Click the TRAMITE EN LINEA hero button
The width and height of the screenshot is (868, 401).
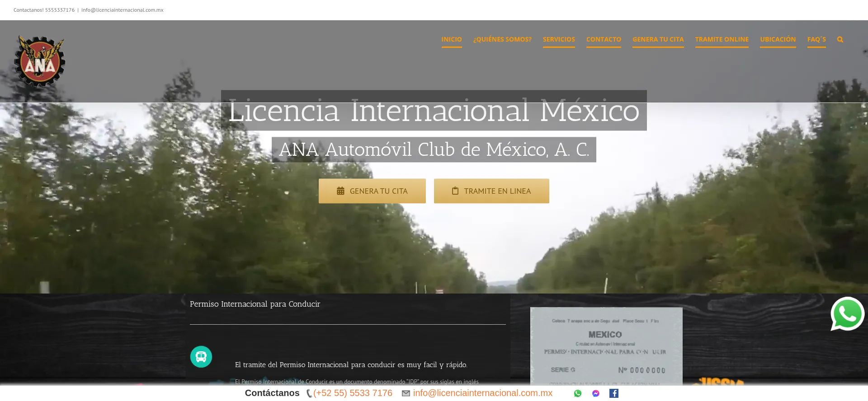click(491, 191)
